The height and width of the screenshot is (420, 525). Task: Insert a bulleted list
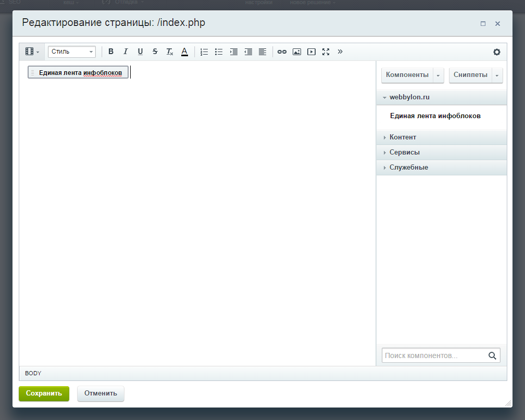219,52
